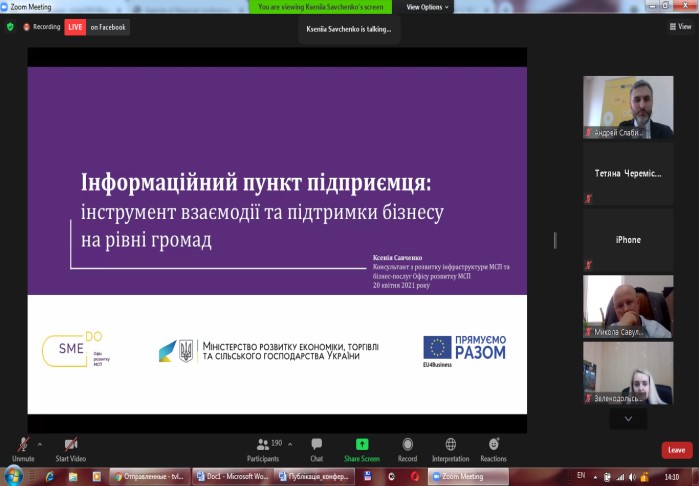Open the network signal tray icon

[620, 477]
